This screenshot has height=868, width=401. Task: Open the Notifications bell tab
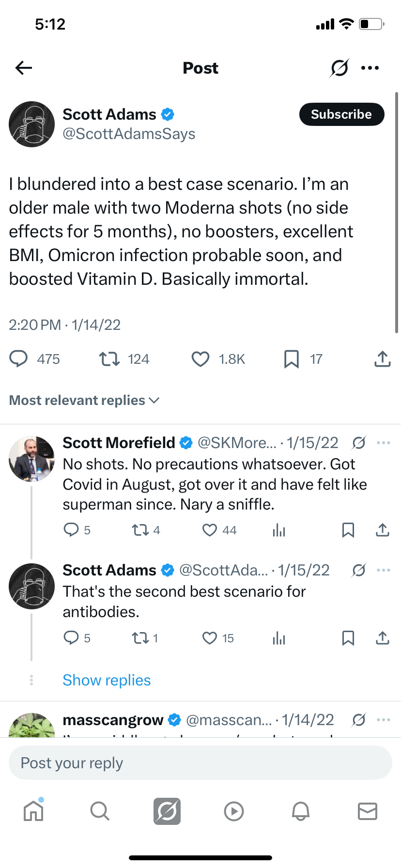(300, 811)
